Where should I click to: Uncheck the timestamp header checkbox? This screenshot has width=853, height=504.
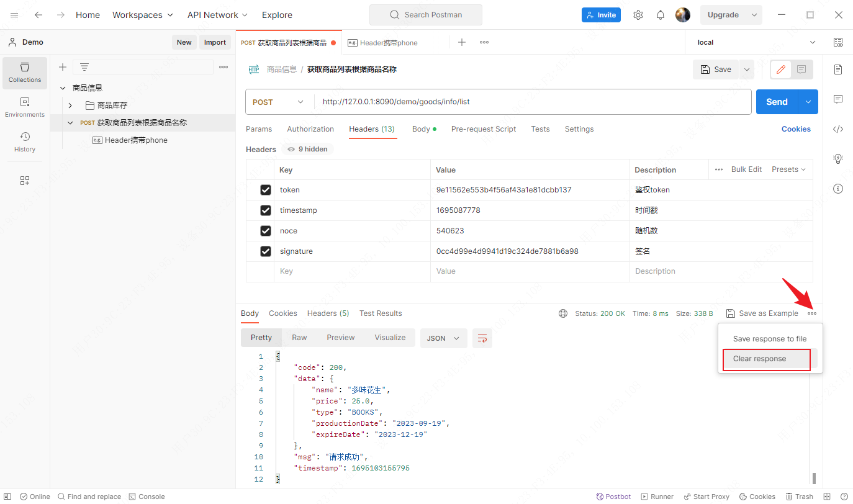pyautogui.click(x=266, y=210)
